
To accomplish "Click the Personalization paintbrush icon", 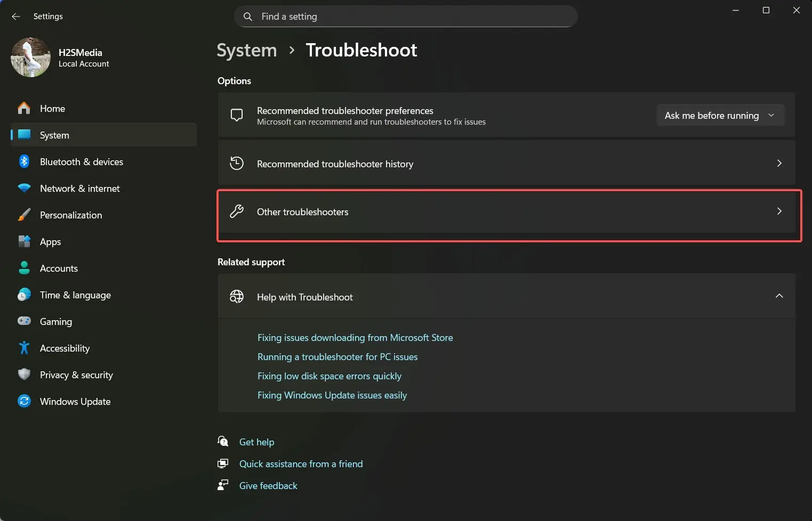I will tap(24, 215).
